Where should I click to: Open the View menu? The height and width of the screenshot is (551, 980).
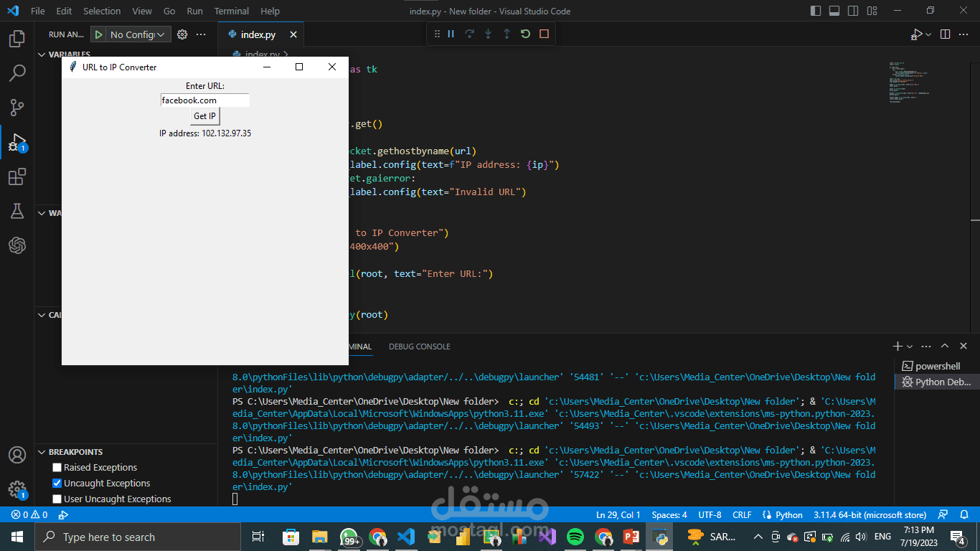click(142, 11)
